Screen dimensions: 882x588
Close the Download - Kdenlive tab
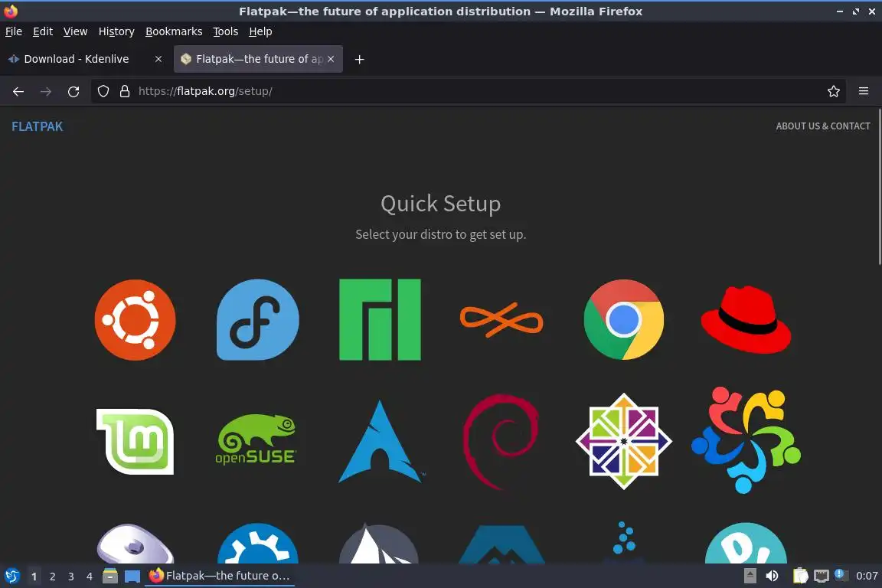pos(158,59)
